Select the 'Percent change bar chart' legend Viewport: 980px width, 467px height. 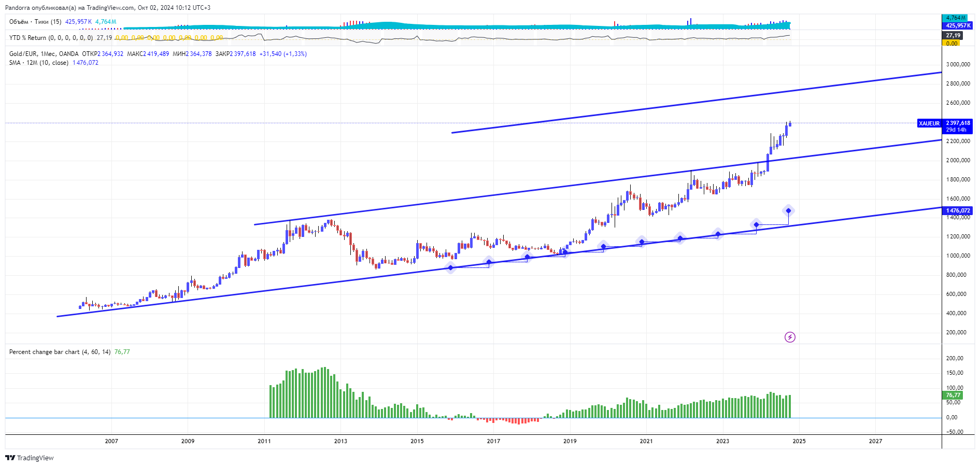(60, 352)
